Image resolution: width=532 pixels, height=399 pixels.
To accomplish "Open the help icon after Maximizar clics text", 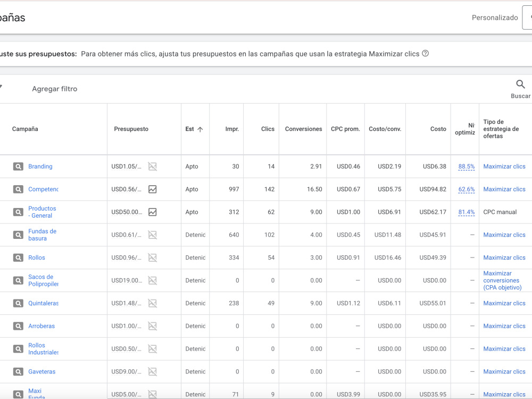I will 425,54.
